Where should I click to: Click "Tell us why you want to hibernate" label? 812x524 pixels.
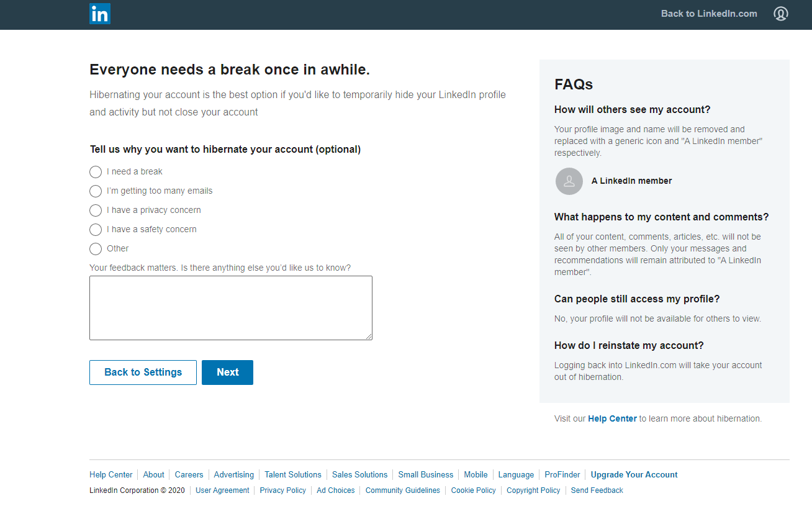tap(225, 149)
